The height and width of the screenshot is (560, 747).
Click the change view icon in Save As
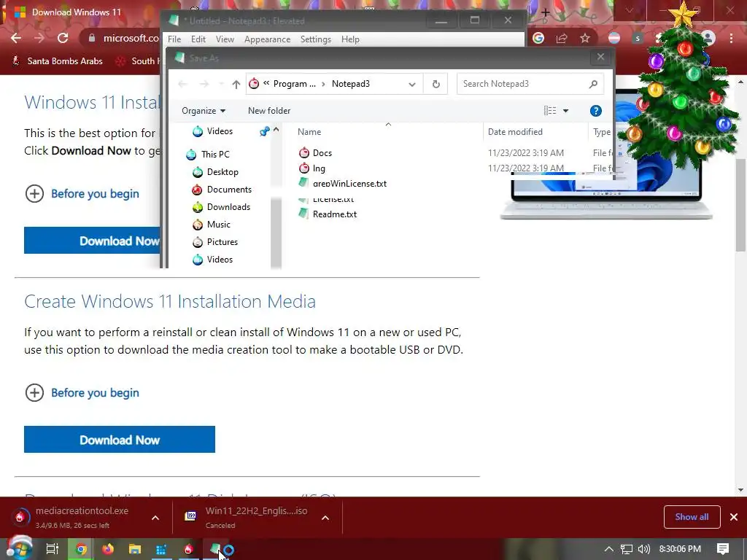click(550, 111)
